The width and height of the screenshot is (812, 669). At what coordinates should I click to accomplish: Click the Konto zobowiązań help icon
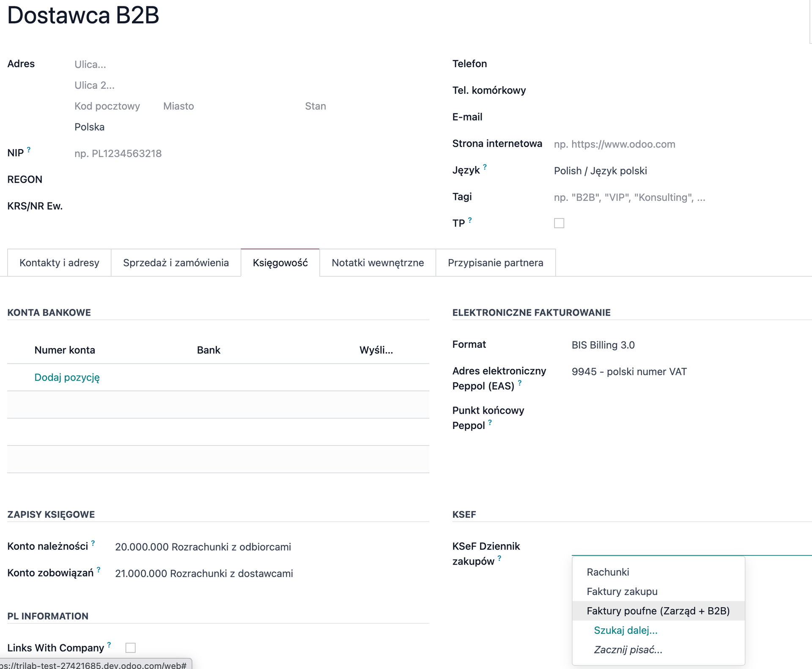pos(99,570)
